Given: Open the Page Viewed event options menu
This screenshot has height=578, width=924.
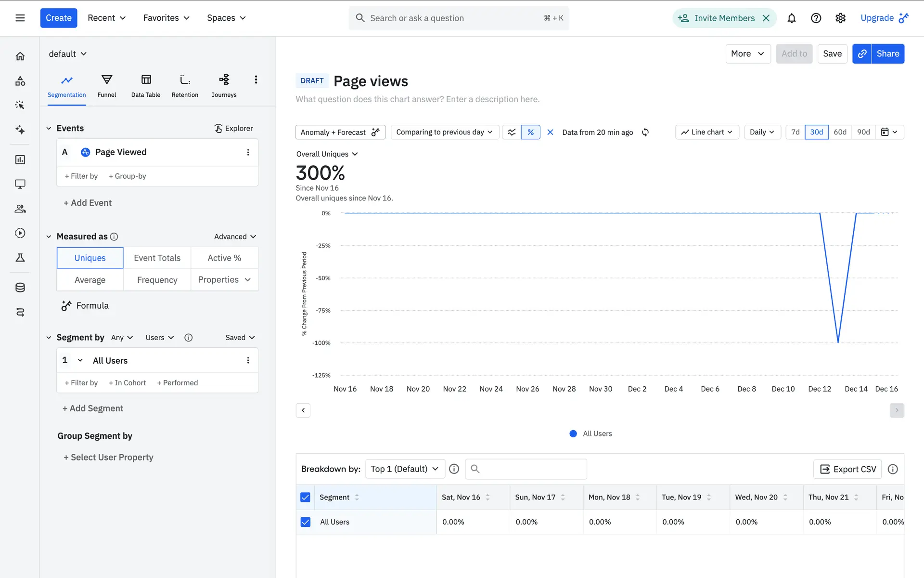Looking at the screenshot, I should tap(248, 152).
